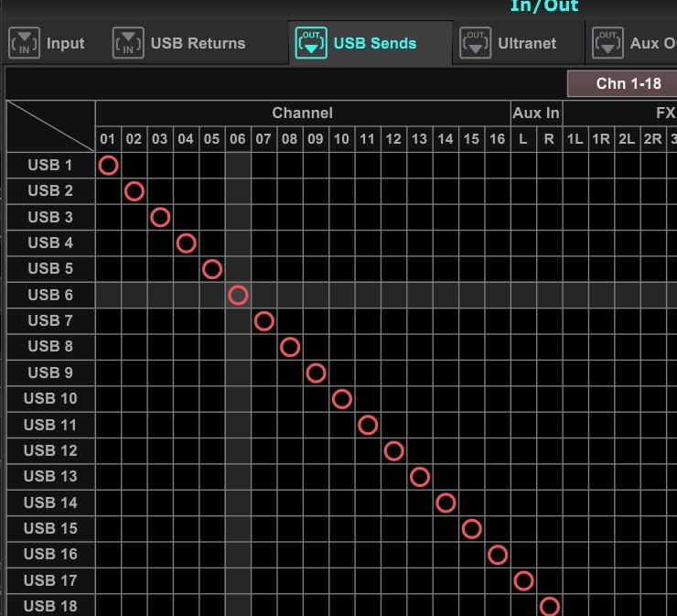Toggle USB 7 routing at channel 07
The image size is (677, 616).
coord(264,321)
